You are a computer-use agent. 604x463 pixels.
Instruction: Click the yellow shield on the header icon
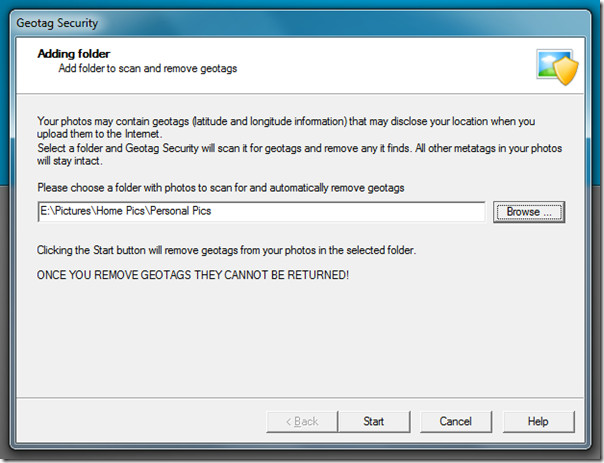click(566, 71)
